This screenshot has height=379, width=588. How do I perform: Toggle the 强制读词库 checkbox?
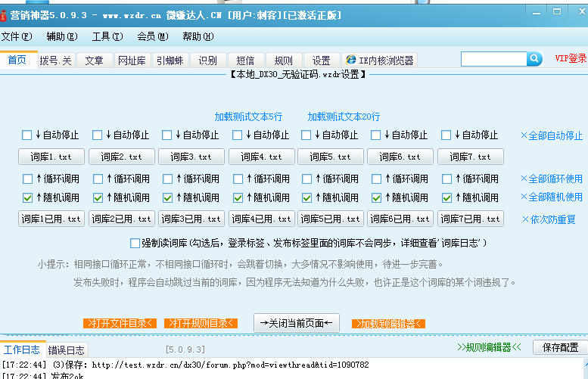point(135,244)
